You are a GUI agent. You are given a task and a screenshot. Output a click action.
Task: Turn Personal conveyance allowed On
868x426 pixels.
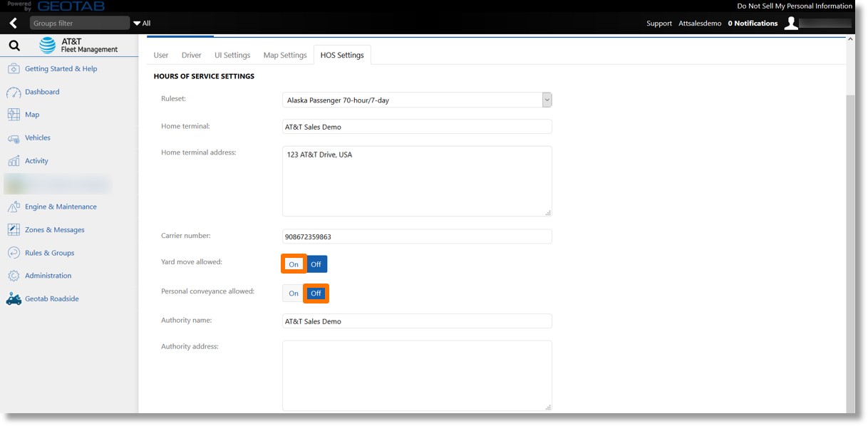point(294,293)
